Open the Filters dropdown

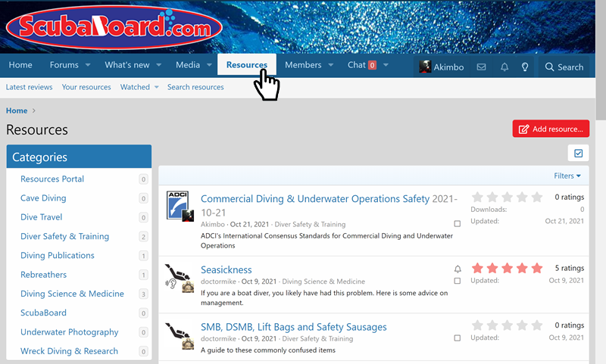tap(567, 176)
